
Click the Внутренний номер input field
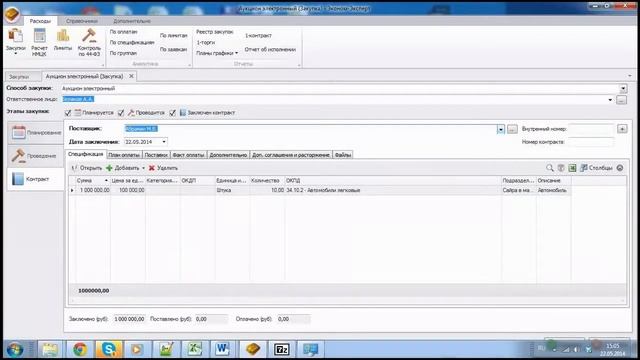click(x=590, y=129)
